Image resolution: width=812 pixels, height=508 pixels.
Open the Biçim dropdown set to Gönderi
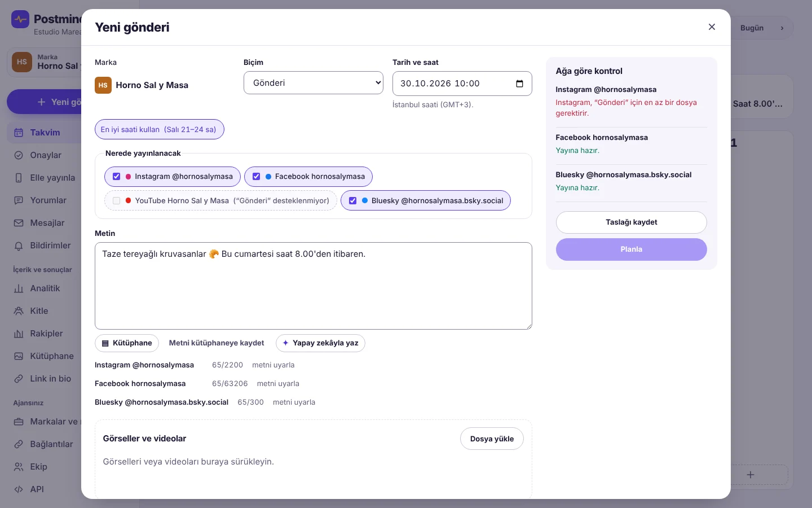[x=314, y=83]
